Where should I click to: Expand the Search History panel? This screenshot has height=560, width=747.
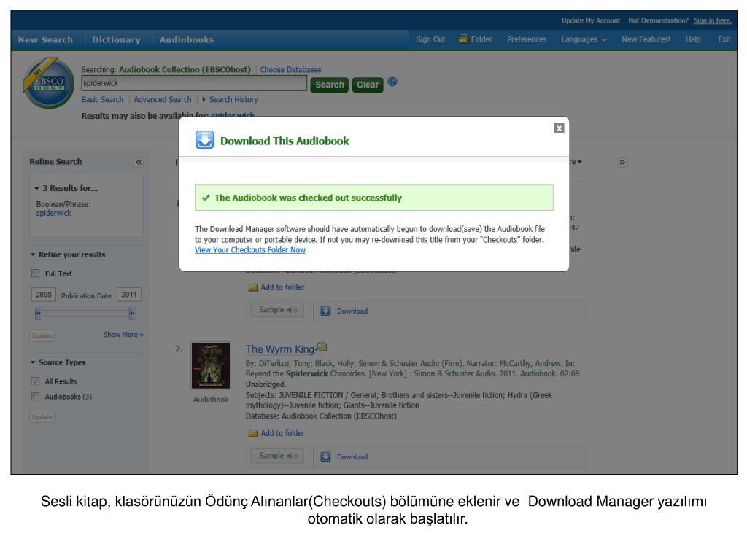tap(230, 99)
